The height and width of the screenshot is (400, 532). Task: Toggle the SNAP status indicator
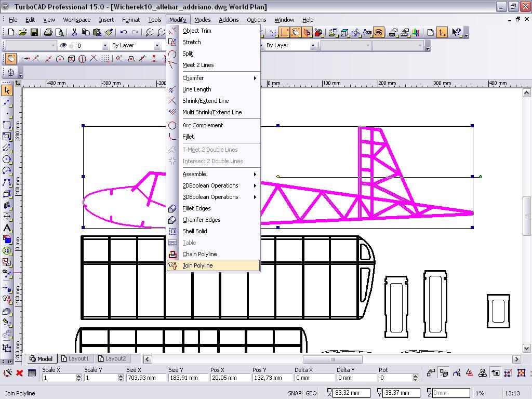[x=295, y=393]
